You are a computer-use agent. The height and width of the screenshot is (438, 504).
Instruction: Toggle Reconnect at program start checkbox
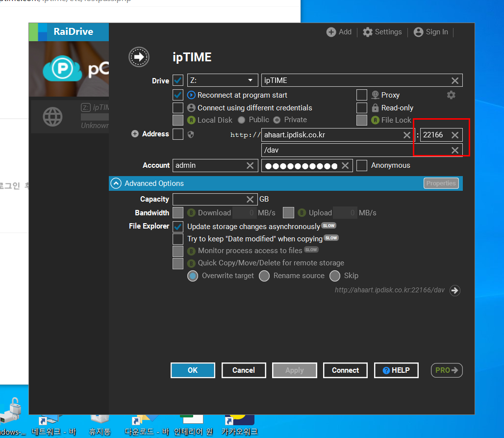pos(178,95)
